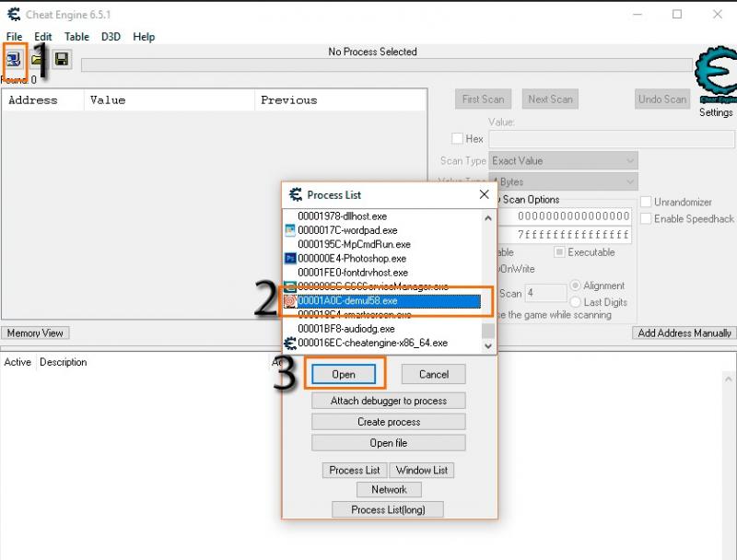Screen dimensions: 737x560
Task: Select Photoshop.exe process entry
Action: coord(351,259)
